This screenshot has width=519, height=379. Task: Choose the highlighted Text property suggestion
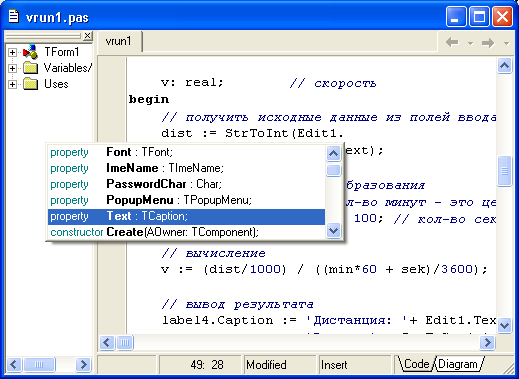point(186,216)
